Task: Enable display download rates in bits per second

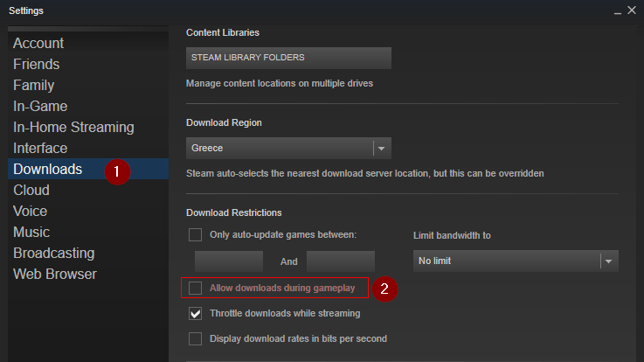Action: tap(195, 339)
